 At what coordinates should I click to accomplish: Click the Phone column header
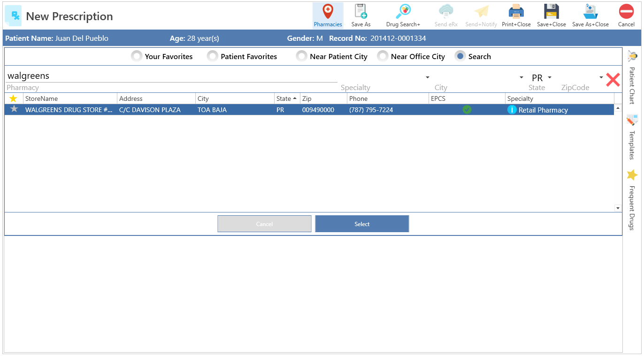pos(388,98)
